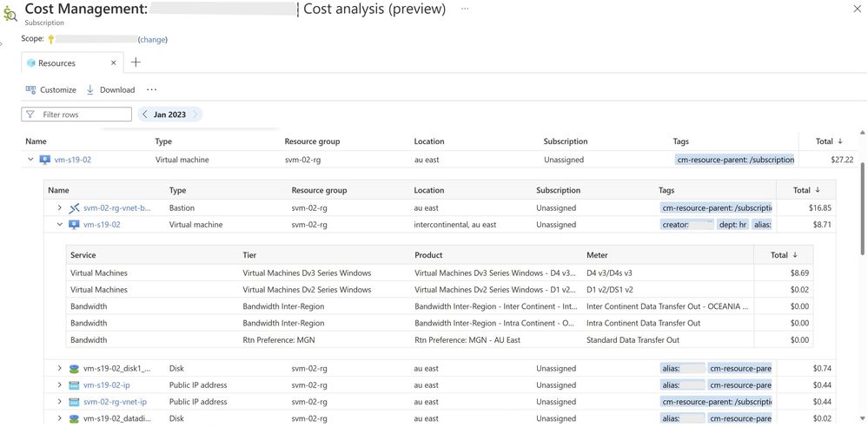Screen dimensions: 868x427
Task: Go to next month after Jan 2023
Action: (196, 115)
